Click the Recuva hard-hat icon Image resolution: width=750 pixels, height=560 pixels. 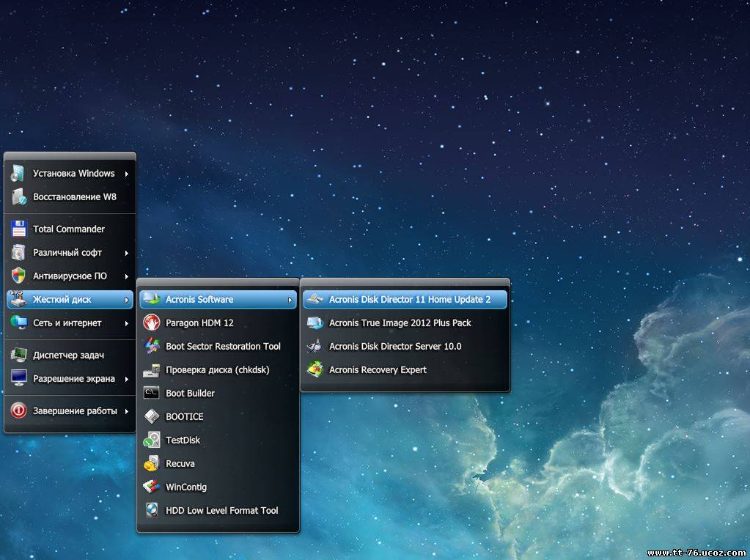click(152, 463)
